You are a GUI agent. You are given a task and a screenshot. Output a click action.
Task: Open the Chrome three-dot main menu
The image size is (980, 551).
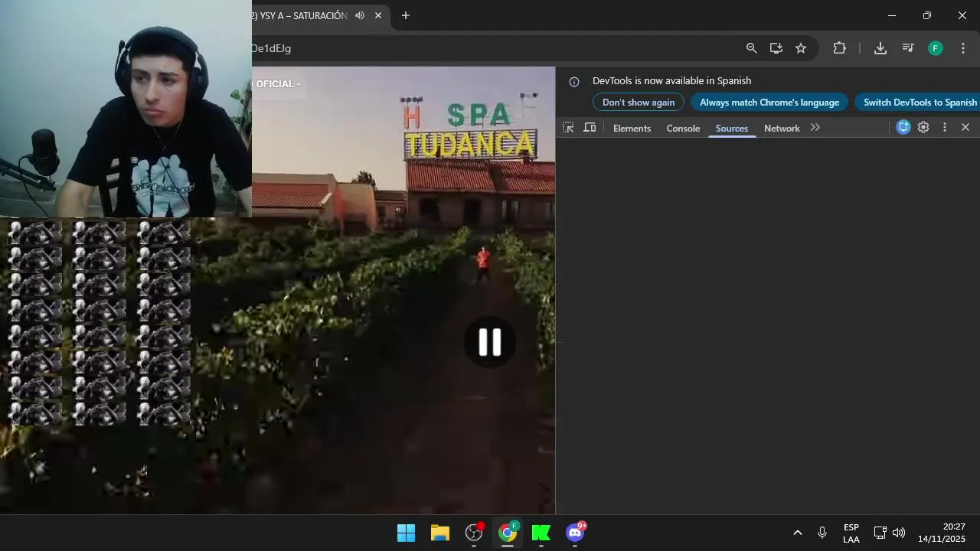coord(963,48)
